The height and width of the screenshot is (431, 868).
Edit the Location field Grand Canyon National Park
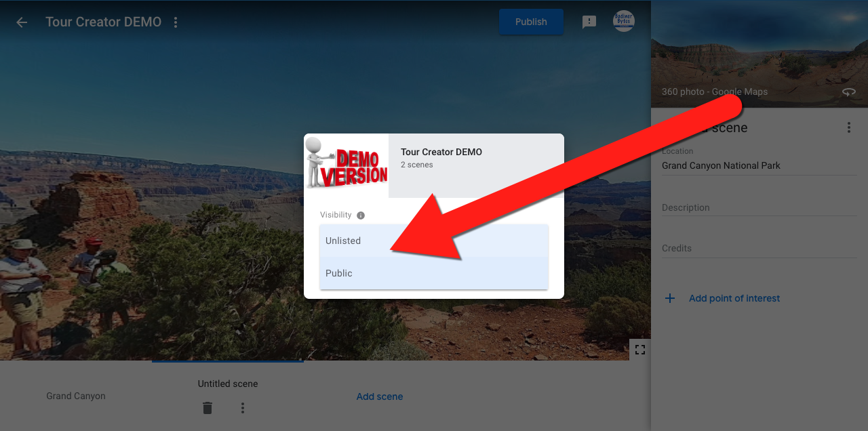(759, 165)
